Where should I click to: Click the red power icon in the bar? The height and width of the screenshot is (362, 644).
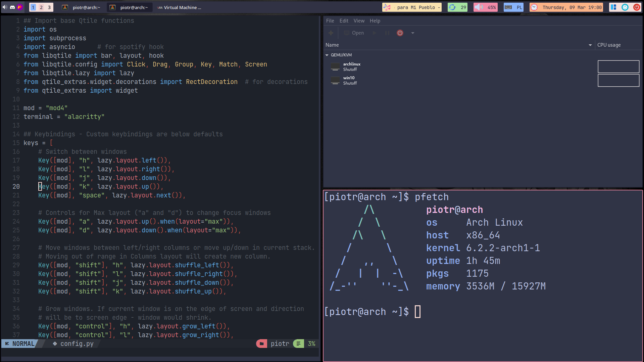(637, 7)
